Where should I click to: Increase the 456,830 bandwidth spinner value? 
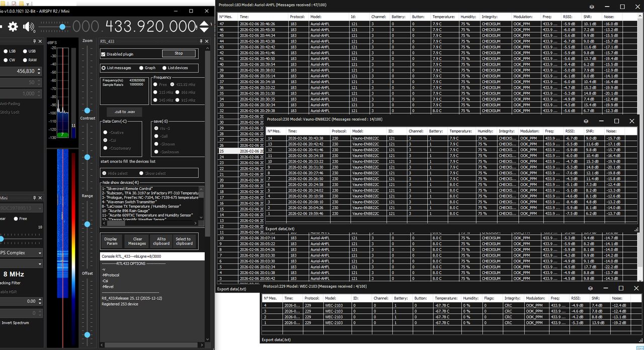click(39, 69)
